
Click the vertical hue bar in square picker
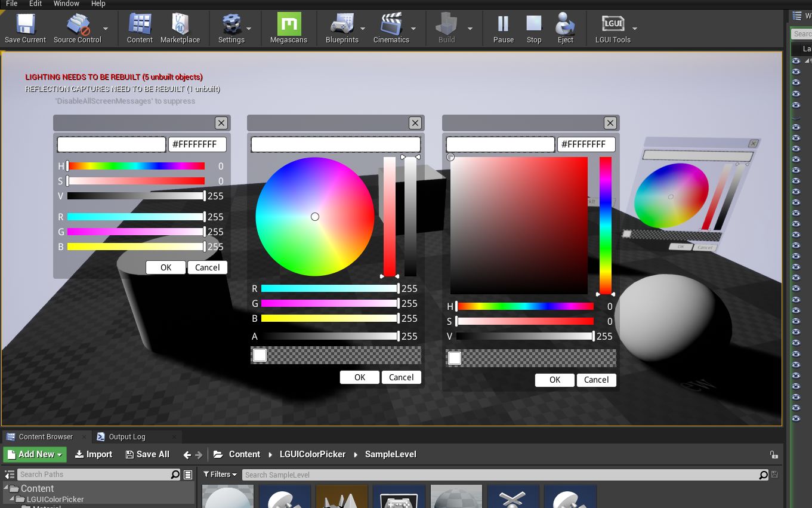[x=606, y=226]
